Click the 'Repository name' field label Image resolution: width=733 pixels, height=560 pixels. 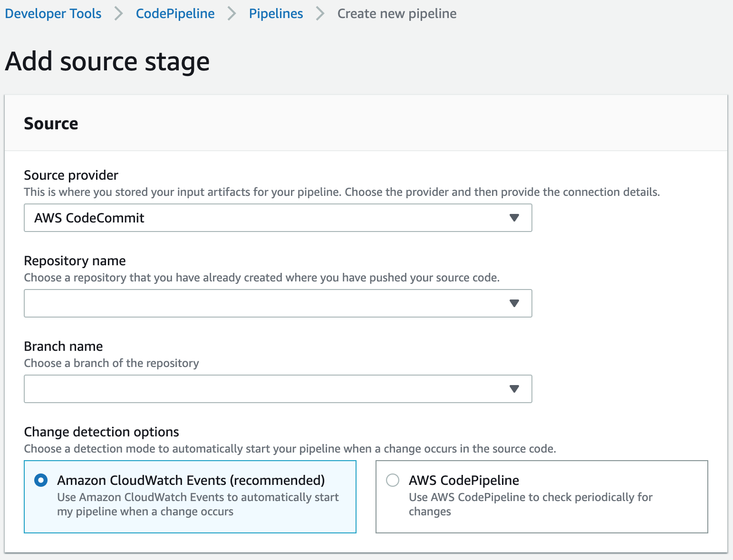pyautogui.click(x=75, y=261)
